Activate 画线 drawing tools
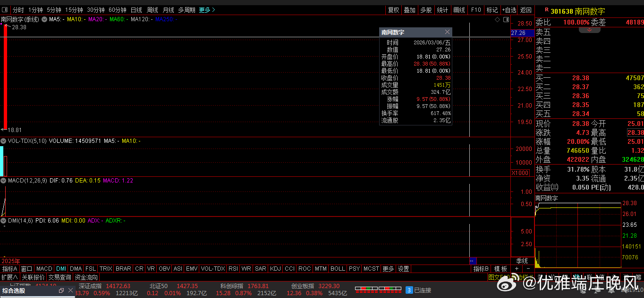Viewport: 644px width, 298px height. pyautogui.click(x=459, y=10)
